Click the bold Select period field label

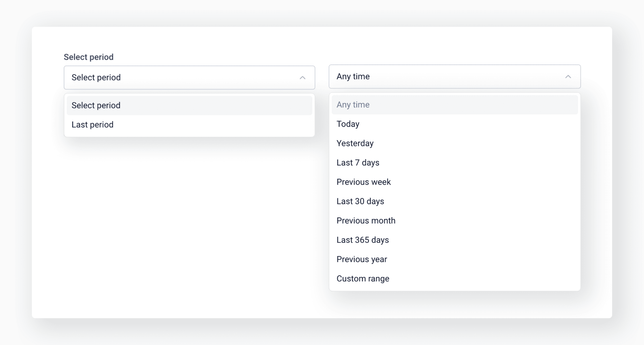tap(89, 57)
